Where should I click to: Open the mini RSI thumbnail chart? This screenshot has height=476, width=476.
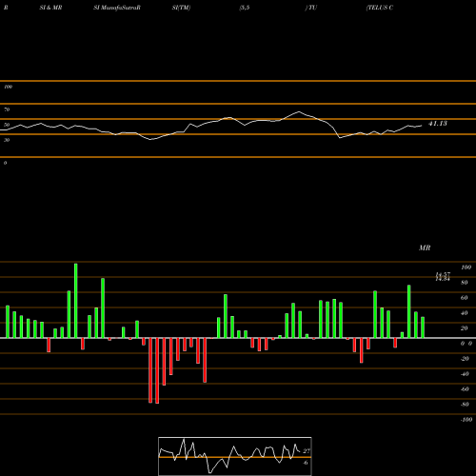235,456
